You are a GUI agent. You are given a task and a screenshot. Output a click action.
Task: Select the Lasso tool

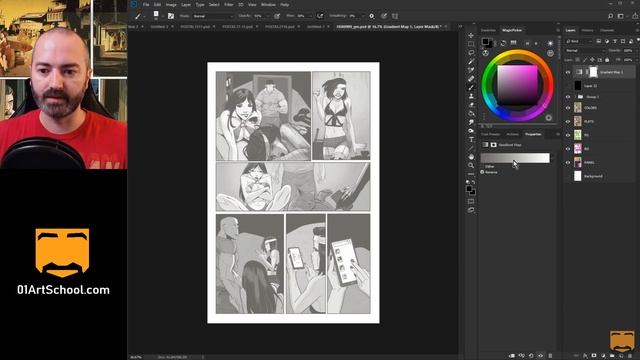point(471,53)
